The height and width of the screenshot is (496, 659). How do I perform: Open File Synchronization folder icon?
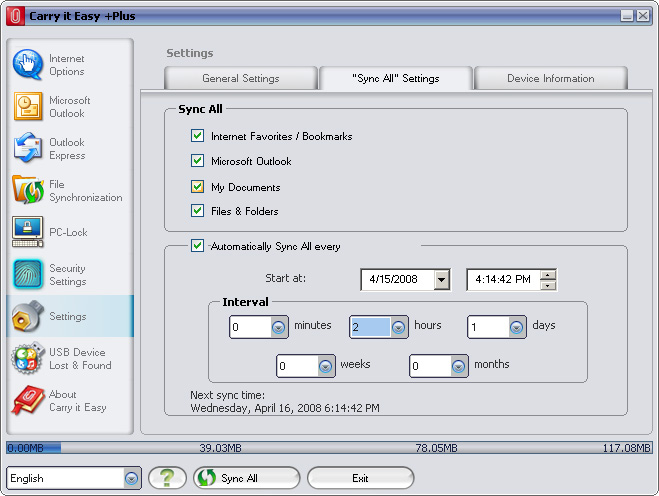28,190
